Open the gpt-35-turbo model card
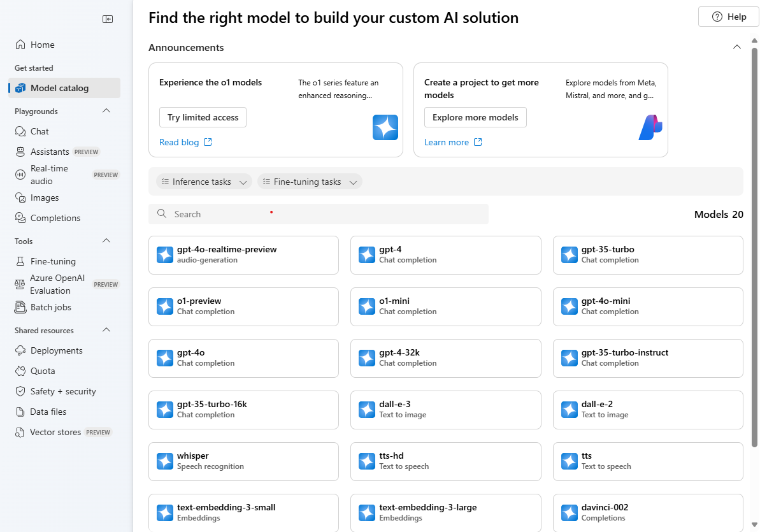The image size is (767, 532). (648, 255)
